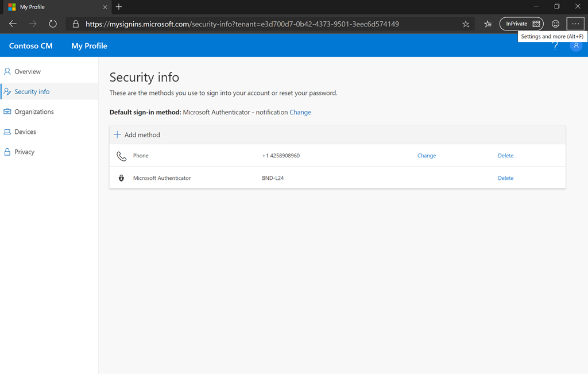Image resolution: width=588 pixels, height=374 pixels.
Task: Close the My Profile tab
Action: [105, 7]
